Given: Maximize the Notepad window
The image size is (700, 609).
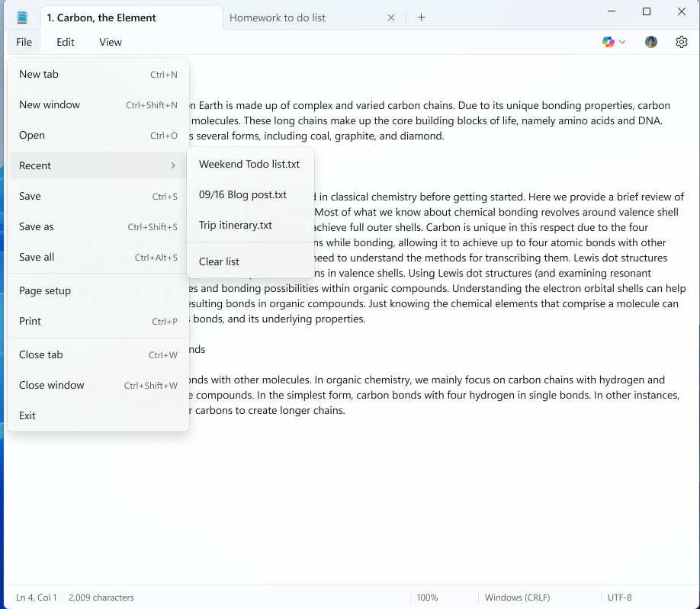Looking at the screenshot, I should (647, 11).
